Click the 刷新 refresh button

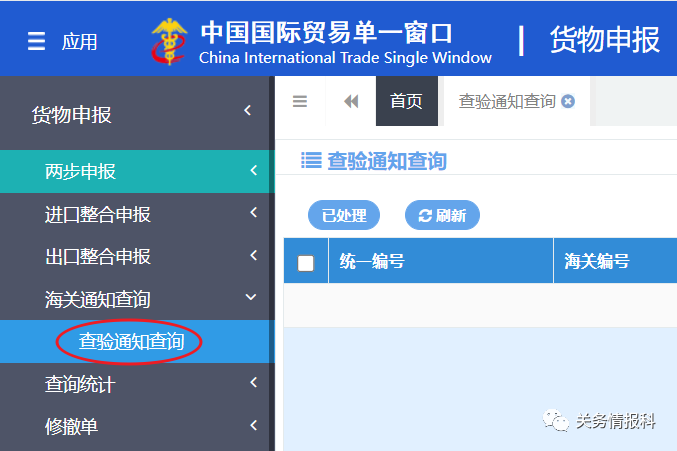[442, 215]
